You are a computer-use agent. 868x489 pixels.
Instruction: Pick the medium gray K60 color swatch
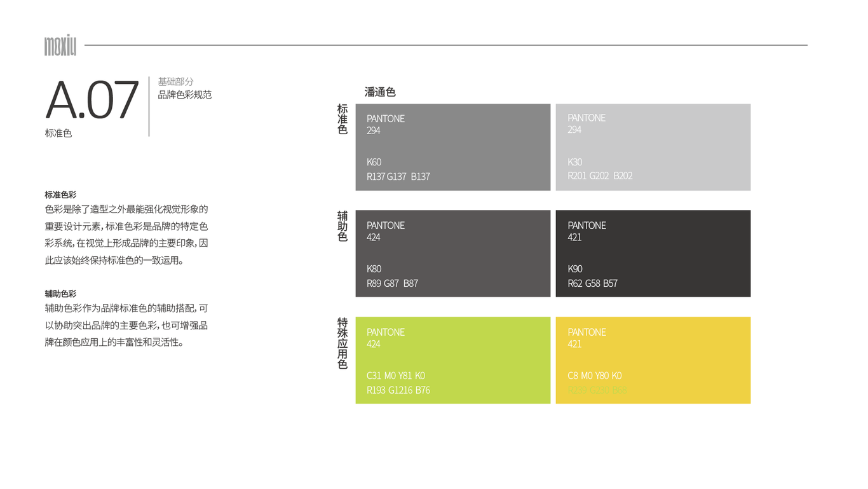pos(453,147)
